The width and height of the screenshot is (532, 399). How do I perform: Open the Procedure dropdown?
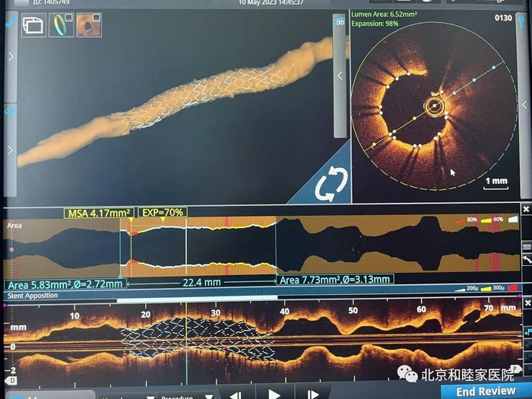(x=187, y=397)
